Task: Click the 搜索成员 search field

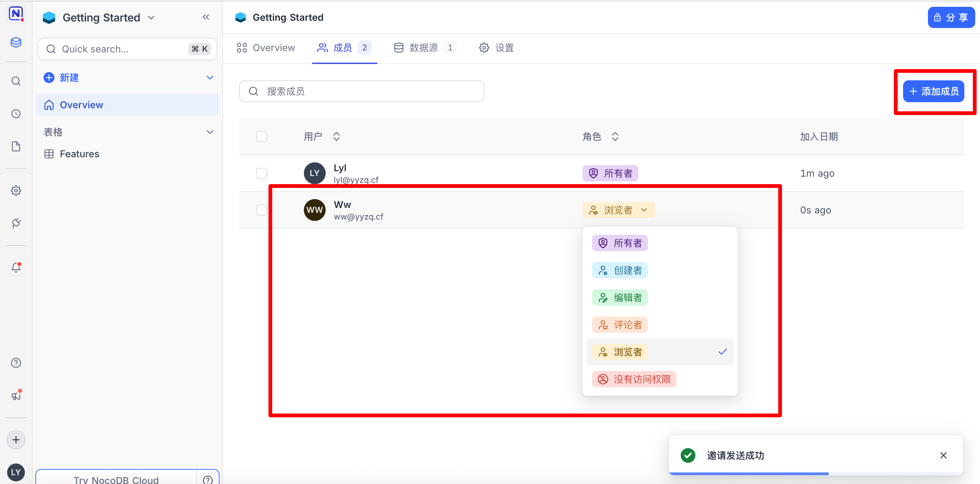Action: click(x=361, y=91)
